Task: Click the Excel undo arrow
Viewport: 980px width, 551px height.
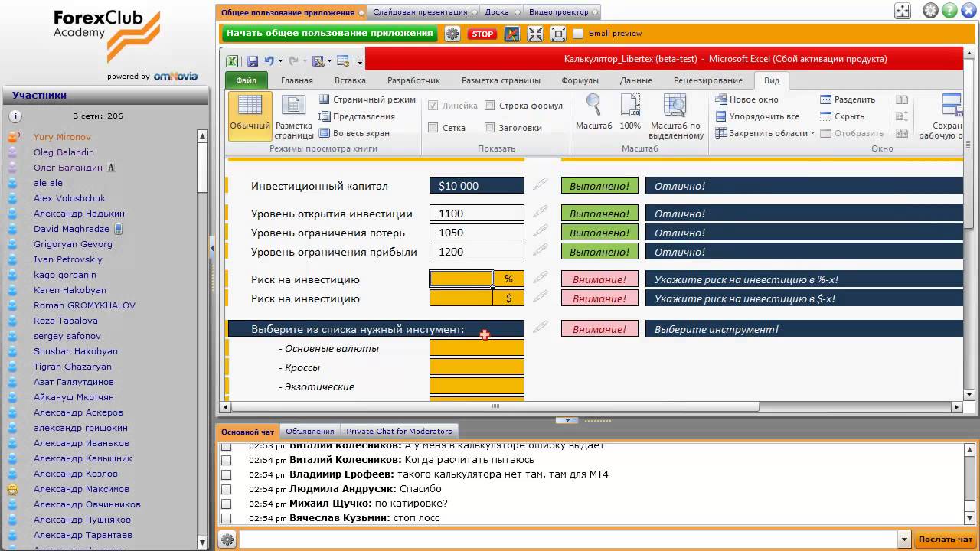Action: 269,60
